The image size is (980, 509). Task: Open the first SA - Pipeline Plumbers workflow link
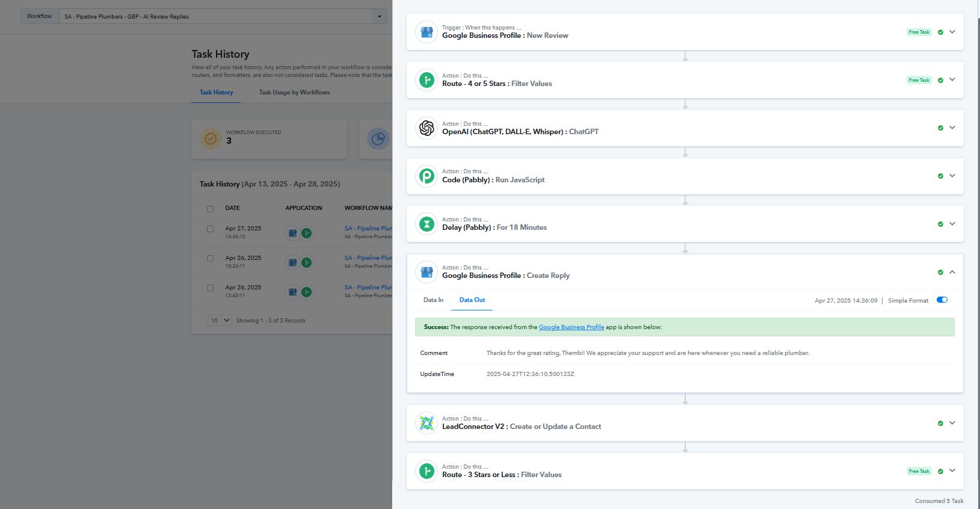click(x=368, y=229)
